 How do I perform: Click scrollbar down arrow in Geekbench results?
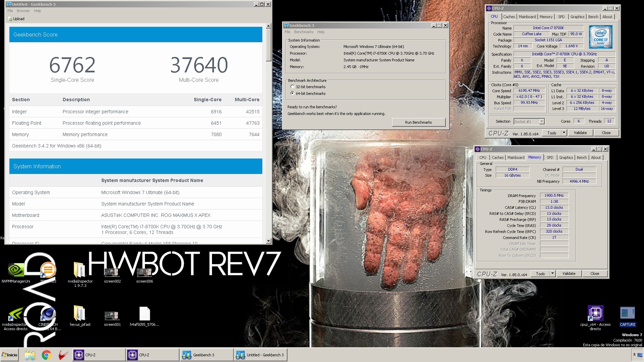pyautogui.click(x=268, y=241)
